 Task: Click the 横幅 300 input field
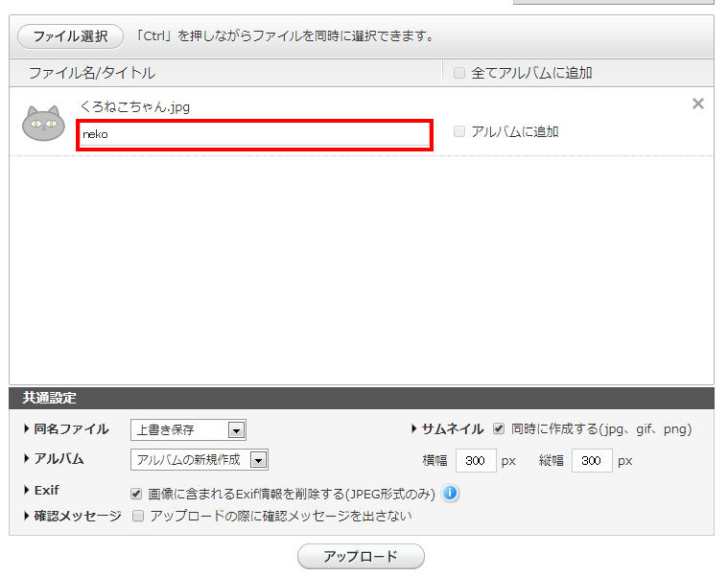(476, 461)
